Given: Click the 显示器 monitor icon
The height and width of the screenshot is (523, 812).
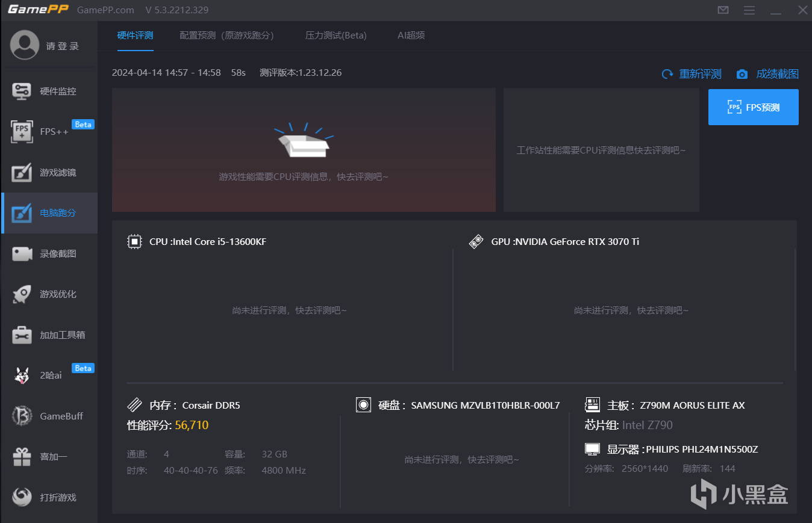Looking at the screenshot, I should [593, 450].
